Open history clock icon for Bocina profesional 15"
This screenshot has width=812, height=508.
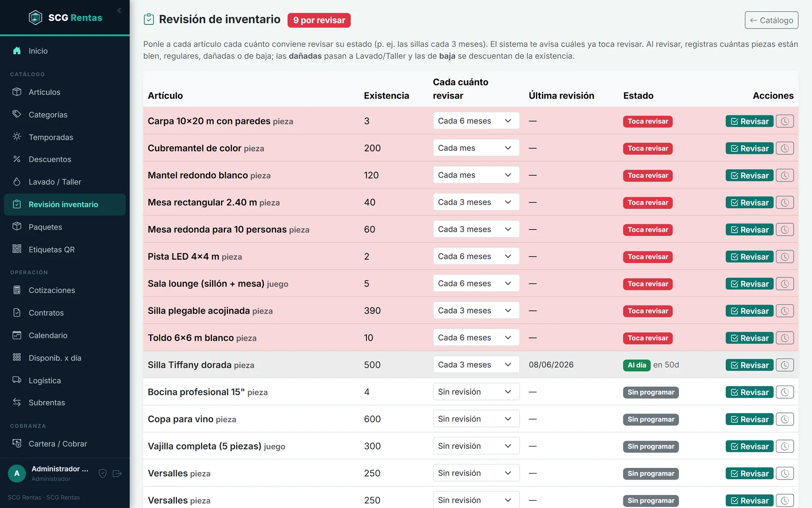tap(785, 392)
